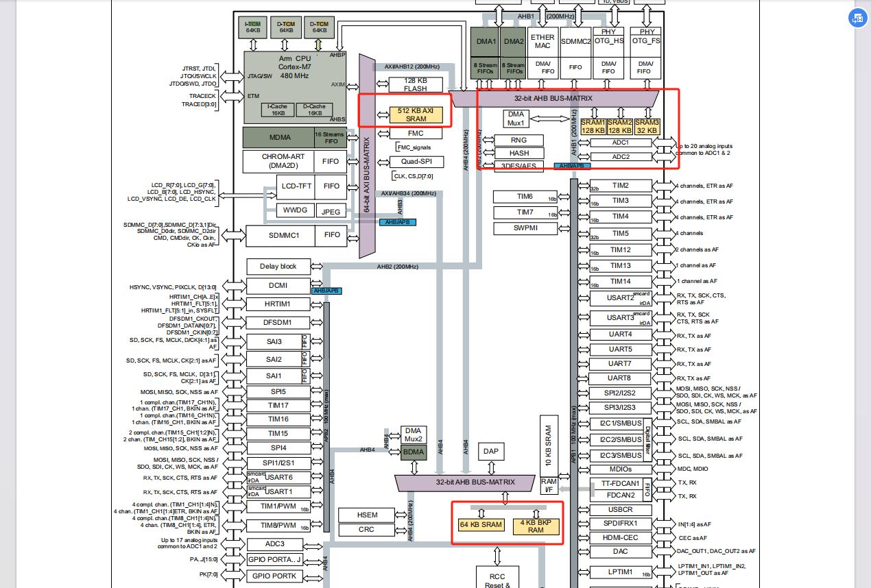Click the TIM17 block
Viewport: 871px width, 588px height.
tap(278, 406)
